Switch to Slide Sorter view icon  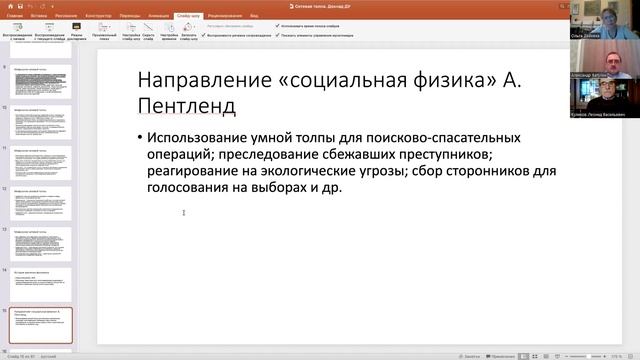[x=535, y=356]
